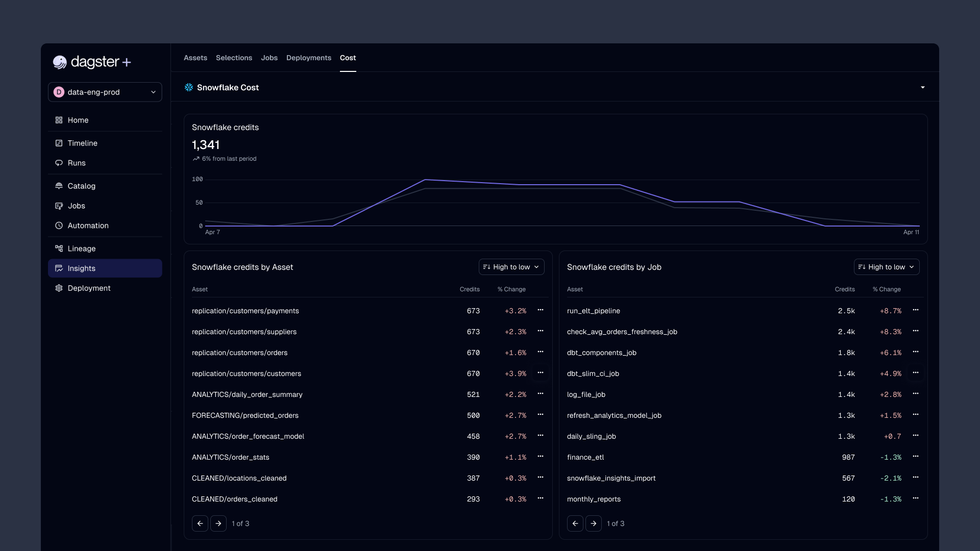Screen dimensions: 980x551
Task: Go to previous page of Asset table
Action: (200, 523)
